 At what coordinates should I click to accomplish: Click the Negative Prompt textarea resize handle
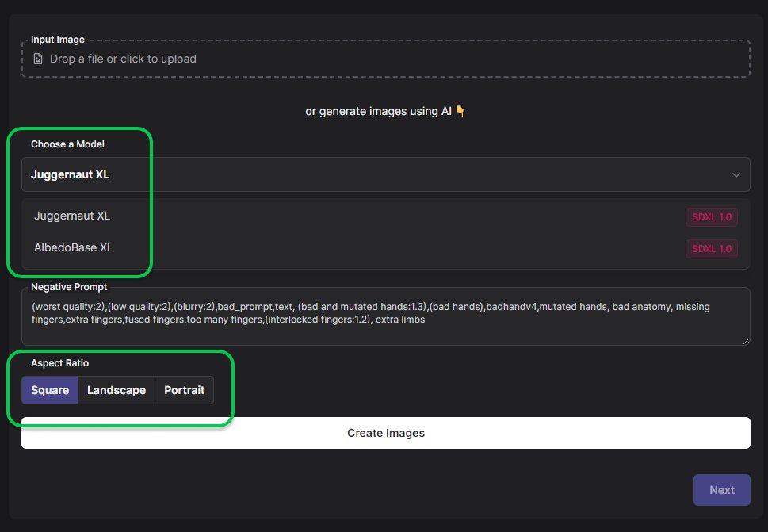pos(746,341)
